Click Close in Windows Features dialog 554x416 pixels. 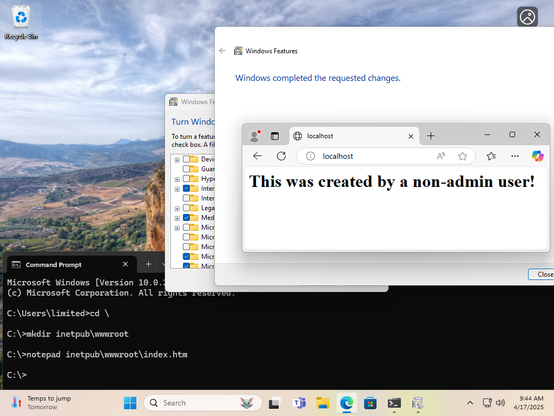click(542, 274)
